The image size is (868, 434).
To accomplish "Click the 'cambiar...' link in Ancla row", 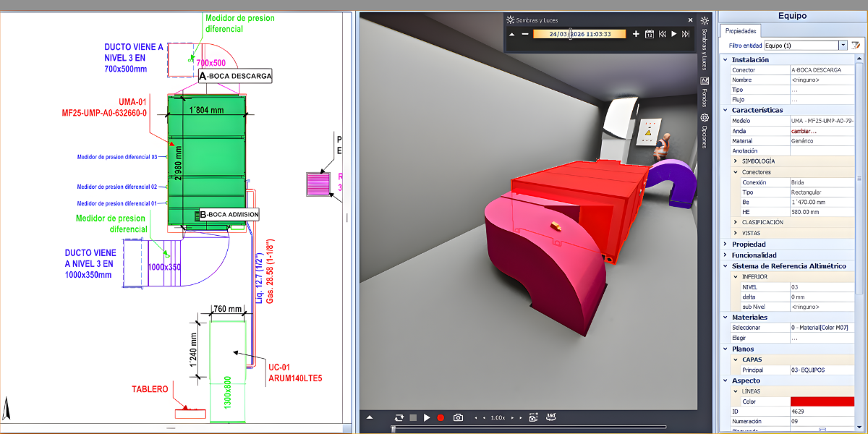I will pyautogui.click(x=804, y=131).
